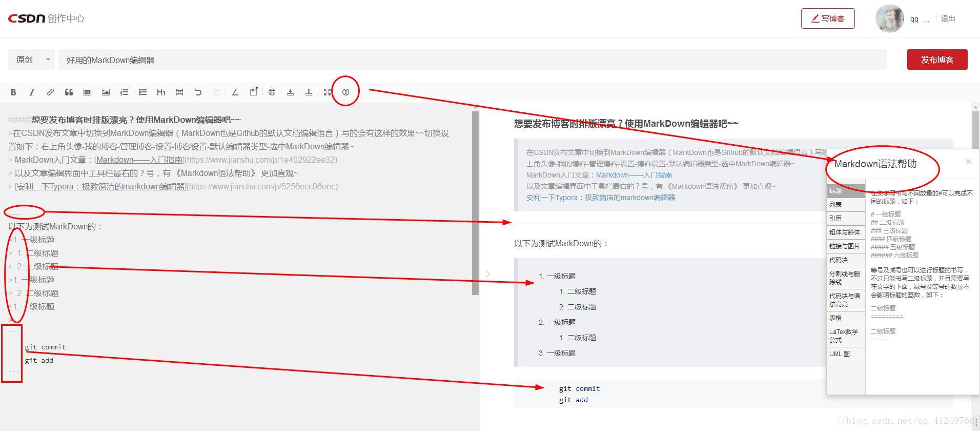Screen dimensions: 980x431
Task: Insert a heading with H1 icon
Action: pos(161,92)
